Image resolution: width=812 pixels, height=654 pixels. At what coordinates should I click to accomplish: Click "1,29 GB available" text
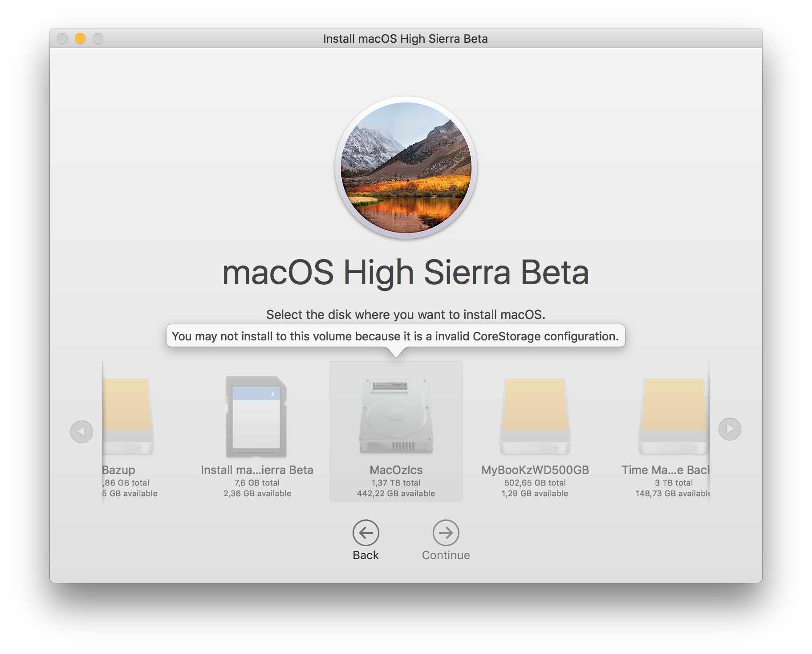(535, 494)
